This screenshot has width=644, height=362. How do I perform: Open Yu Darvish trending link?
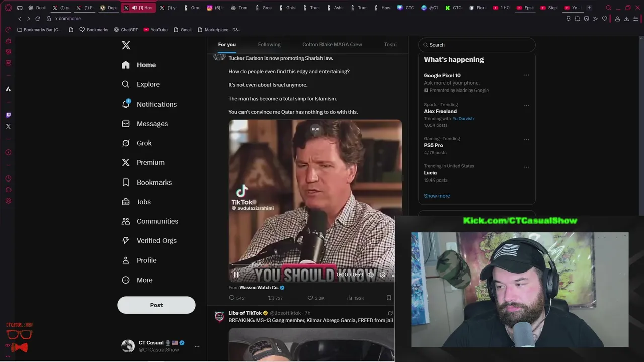463,119
